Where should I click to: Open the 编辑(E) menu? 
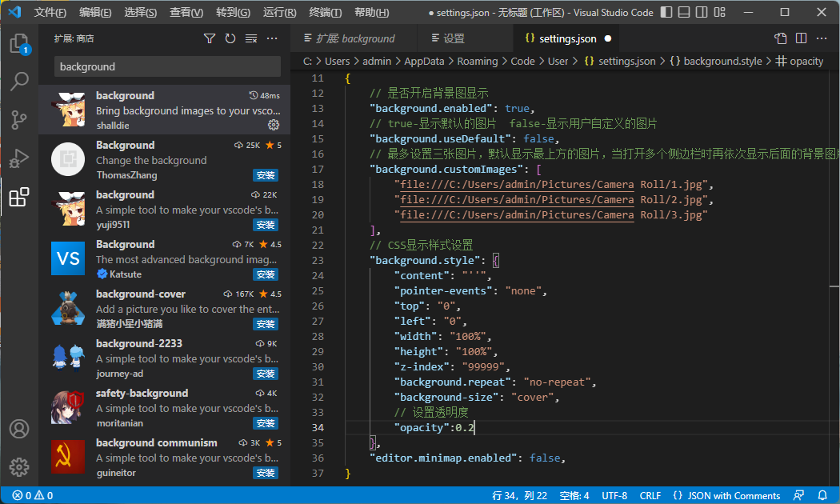coord(95,12)
